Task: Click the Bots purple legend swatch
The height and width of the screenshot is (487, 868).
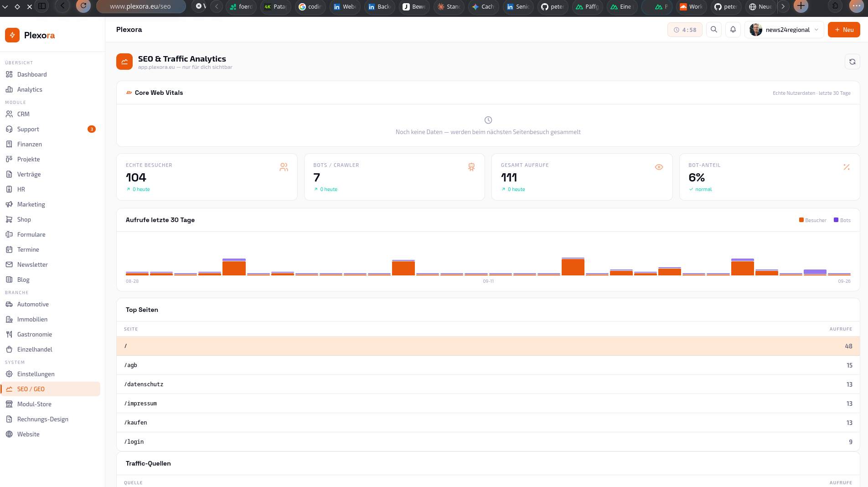Action: click(836, 220)
